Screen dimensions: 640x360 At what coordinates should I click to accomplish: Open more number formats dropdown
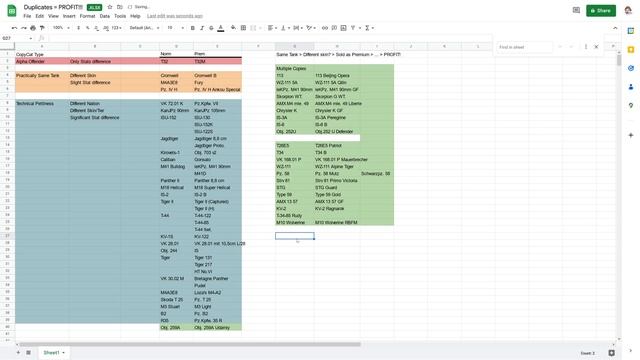point(116,28)
